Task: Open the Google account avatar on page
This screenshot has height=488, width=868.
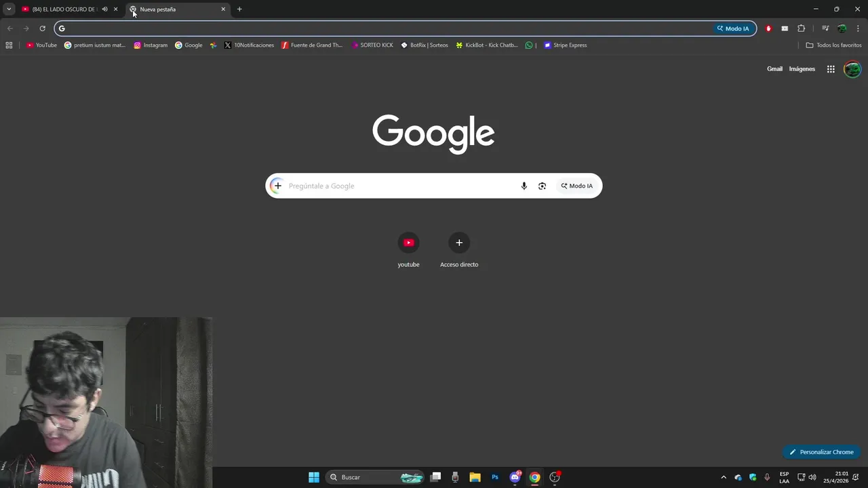Action: click(x=852, y=69)
